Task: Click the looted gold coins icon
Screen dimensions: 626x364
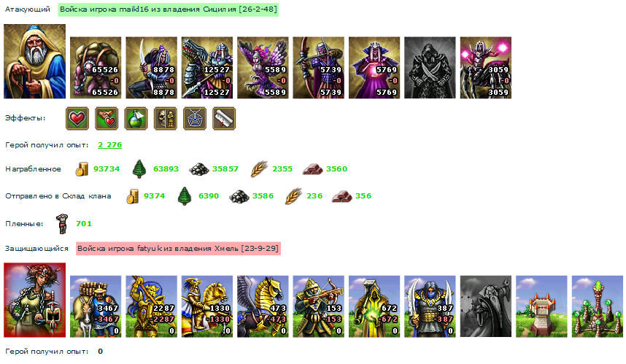Action: [82, 169]
